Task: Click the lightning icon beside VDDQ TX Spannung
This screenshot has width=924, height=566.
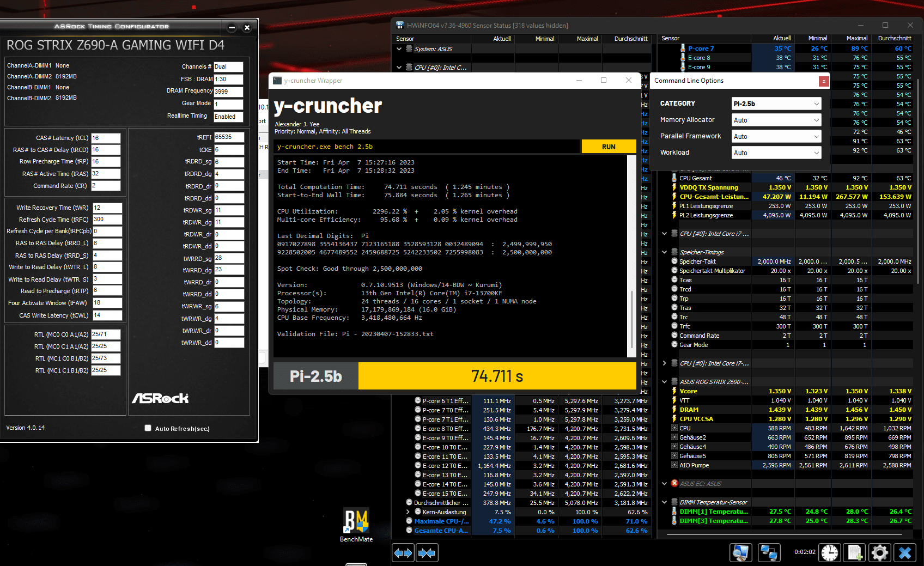Action: [674, 187]
